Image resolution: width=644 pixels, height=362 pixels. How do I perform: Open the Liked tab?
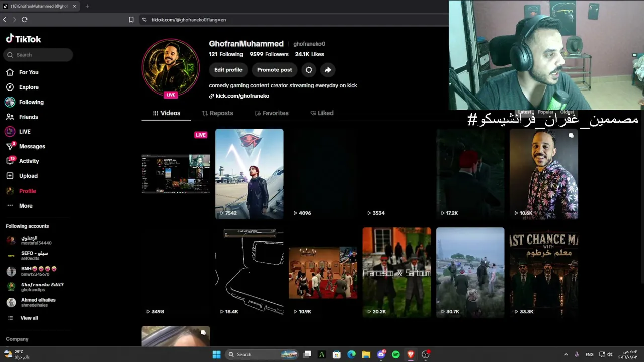322,113
